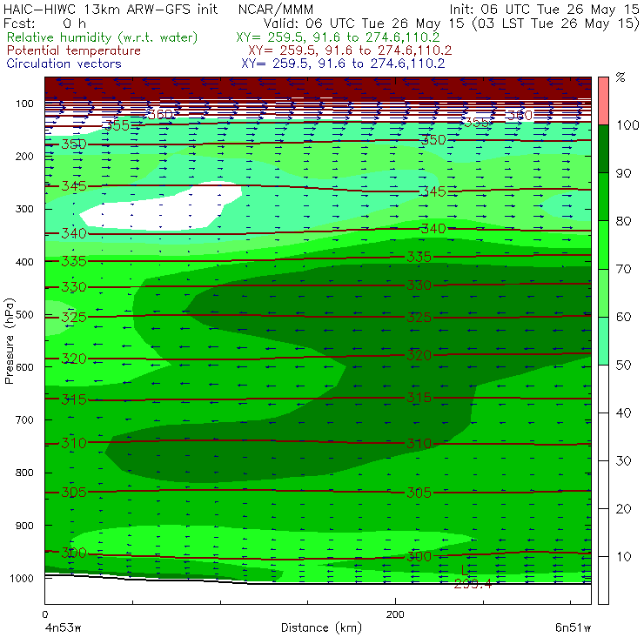Click the 'NCAR/MMM' header text
Image resolution: width=644 pixels, height=644 pixels.
point(276,10)
